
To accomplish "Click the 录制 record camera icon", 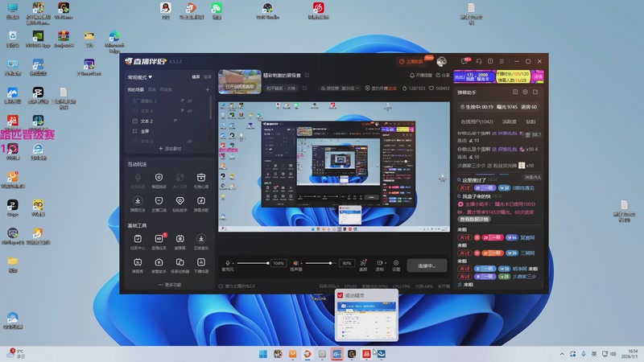I will tap(379, 263).
